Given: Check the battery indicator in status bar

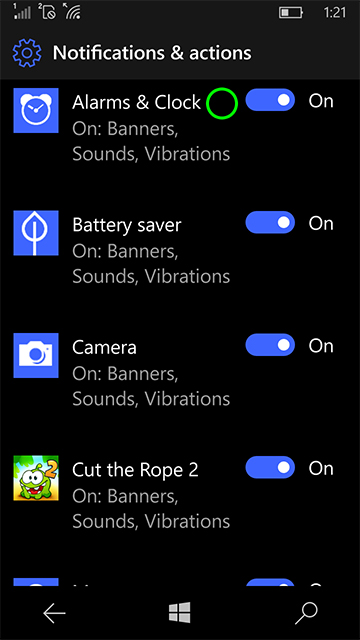Looking at the screenshot, I should [291, 13].
